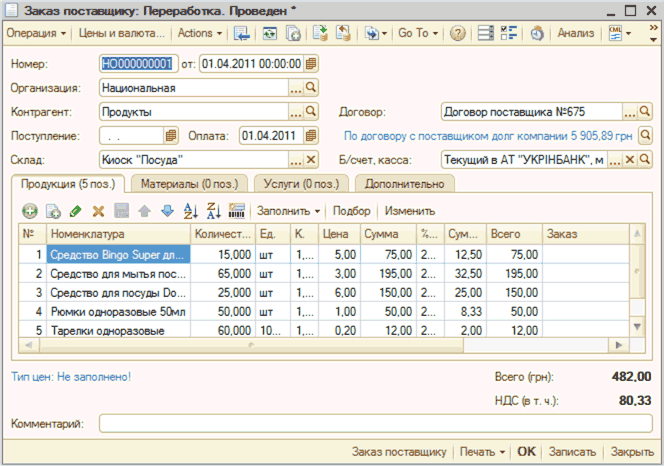Click into the Комментарий text field
Screen dimensions: 664x466
coord(375,424)
